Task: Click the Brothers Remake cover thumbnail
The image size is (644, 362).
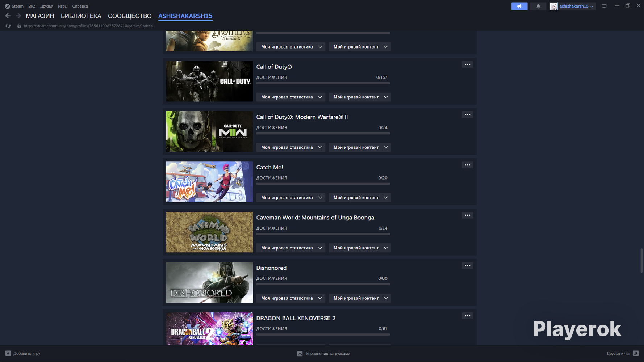Action: coord(209,41)
